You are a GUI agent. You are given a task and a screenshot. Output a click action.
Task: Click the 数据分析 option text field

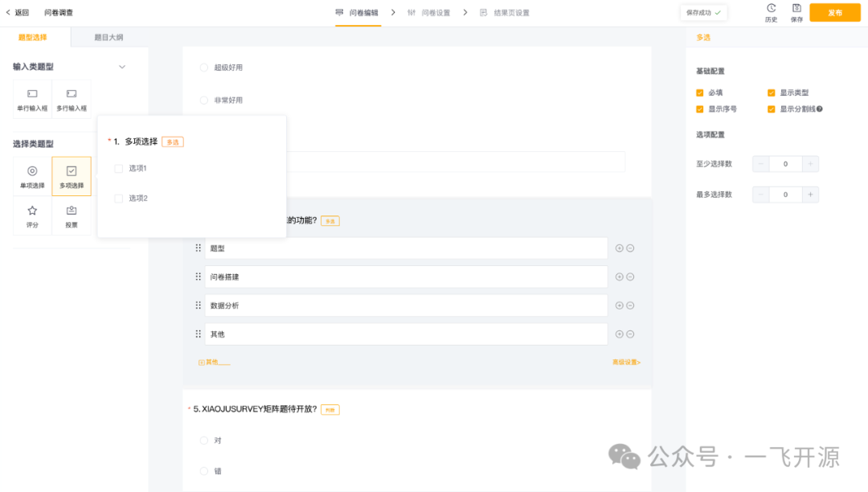(407, 305)
